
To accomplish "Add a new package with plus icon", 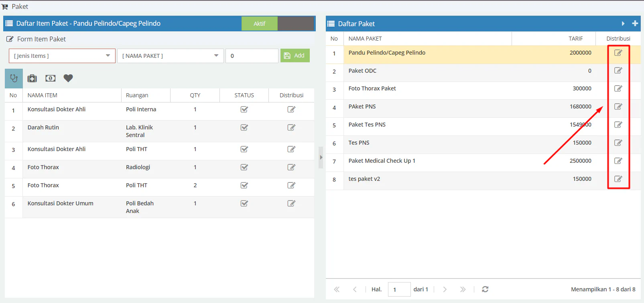I will pos(635,24).
